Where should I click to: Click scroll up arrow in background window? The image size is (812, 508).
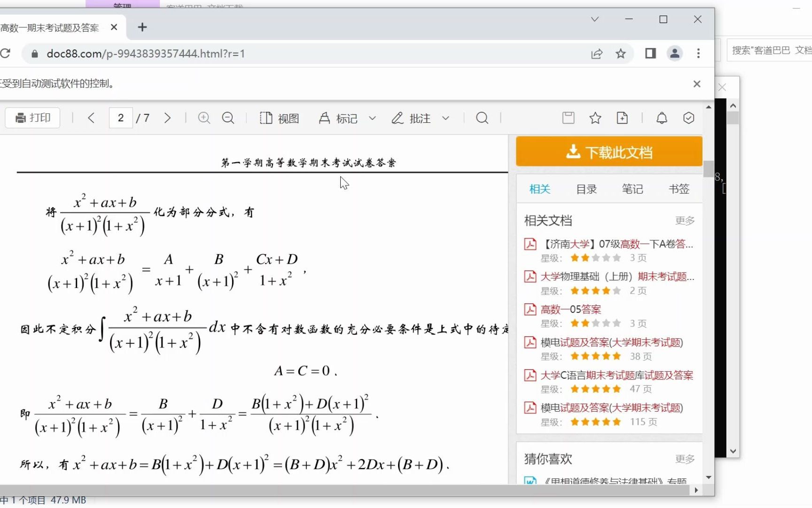[x=733, y=106]
